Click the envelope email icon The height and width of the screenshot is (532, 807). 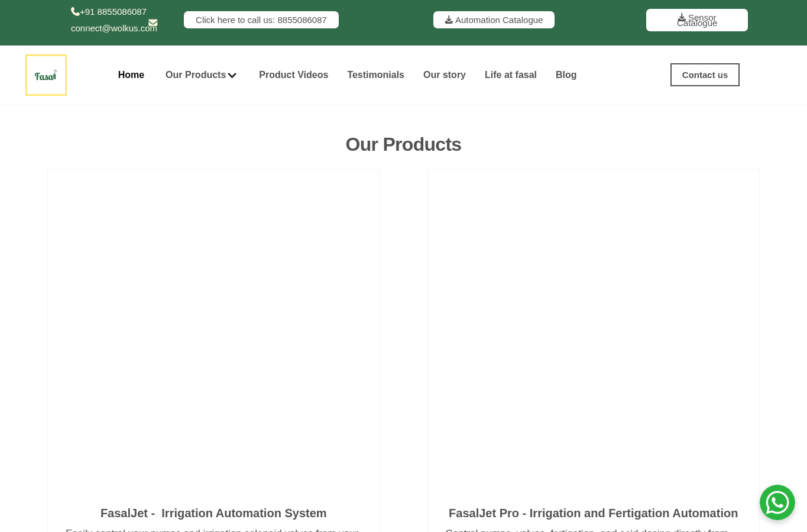[153, 23]
